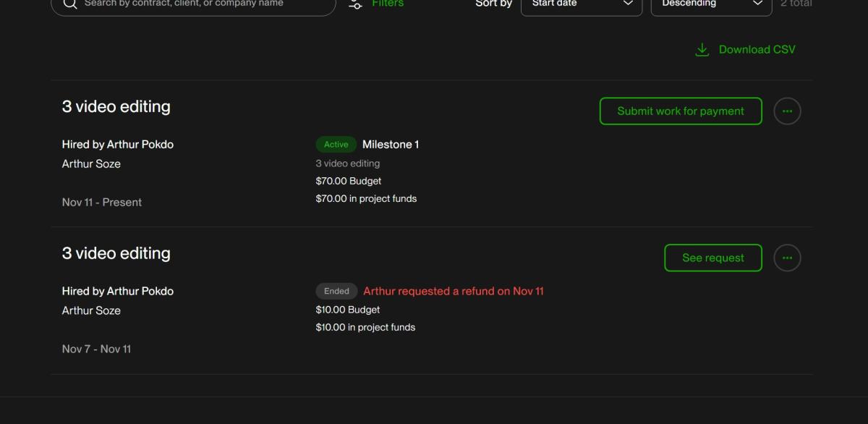Open ellipsis menu beside See request button
This screenshot has height=424, width=868.
tap(787, 258)
